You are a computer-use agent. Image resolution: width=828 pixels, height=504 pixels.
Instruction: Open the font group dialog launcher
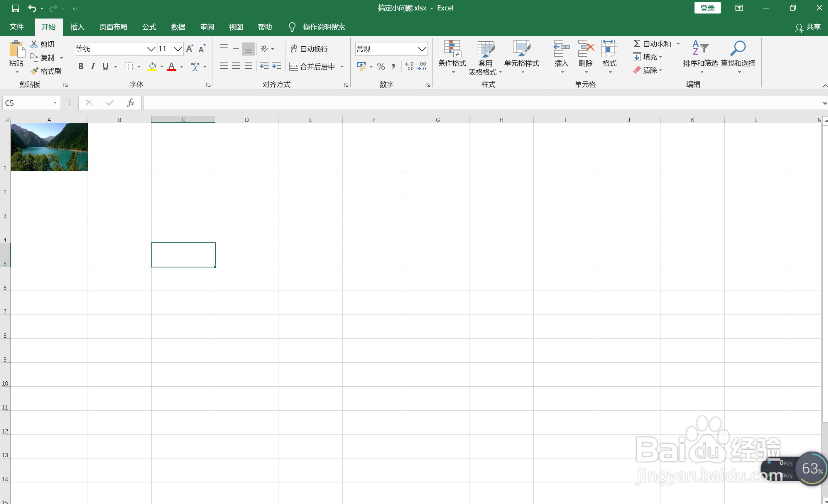tap(208, 85)
